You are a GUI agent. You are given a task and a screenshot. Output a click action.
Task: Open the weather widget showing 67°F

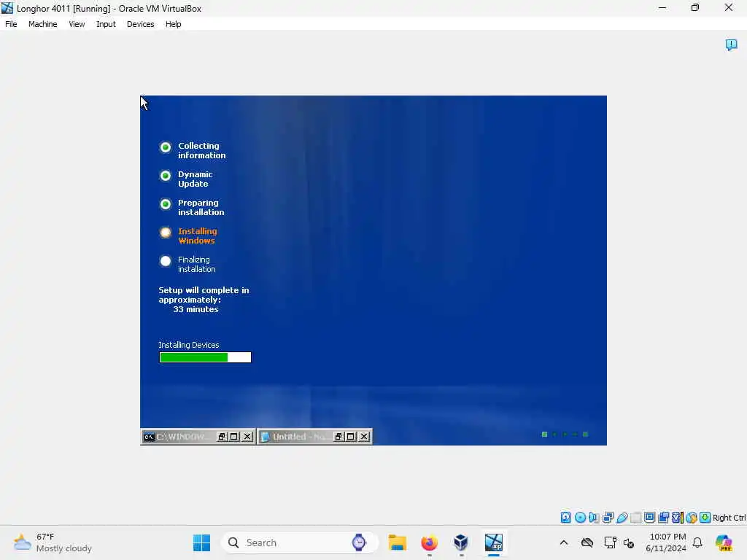pyautogui.click(x=53, y=542)
